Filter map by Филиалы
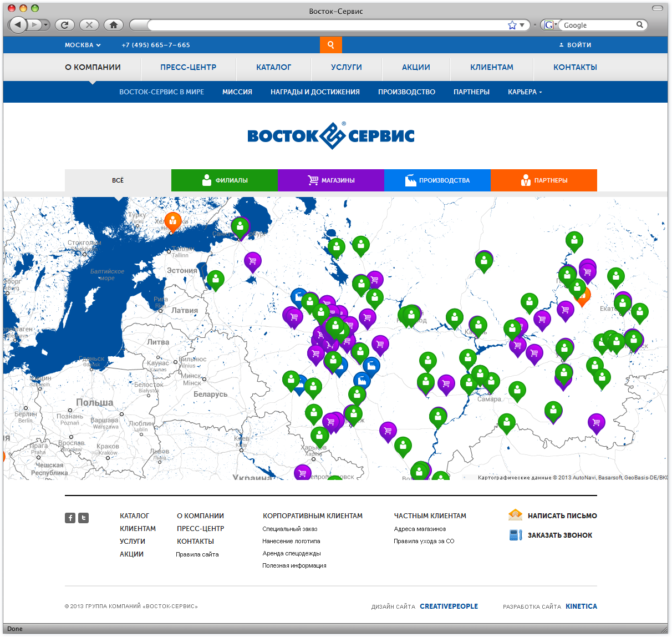Viewport: 672px width, 637px height. pyautogui.click(x=225, y=180)
